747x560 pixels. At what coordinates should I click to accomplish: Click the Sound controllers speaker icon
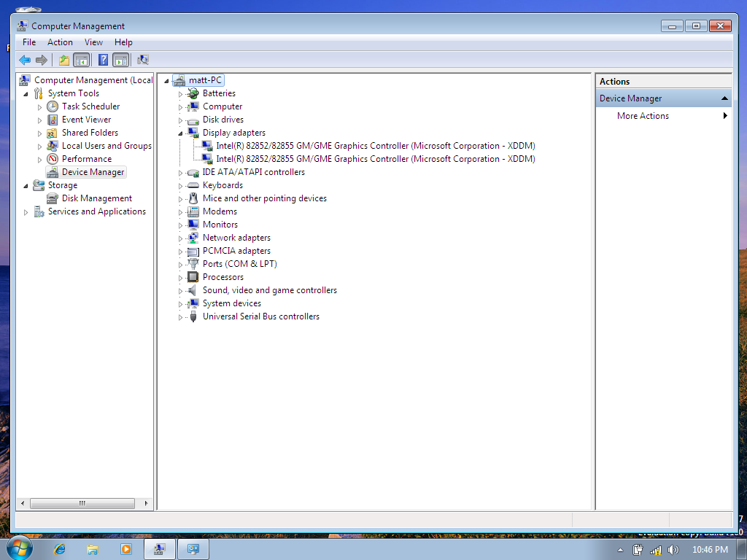(192, 290)
